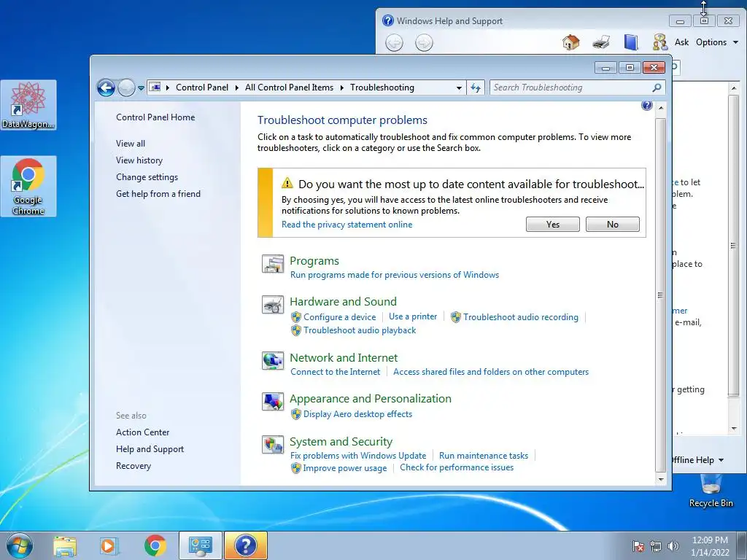Viewport: 747px width, 560px height.
Task: Open Options menu in Help and Support
Action: click(716, 42)
